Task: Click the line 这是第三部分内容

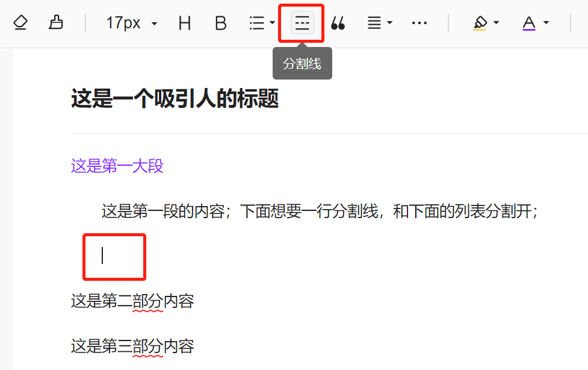Action: (132, 346)
